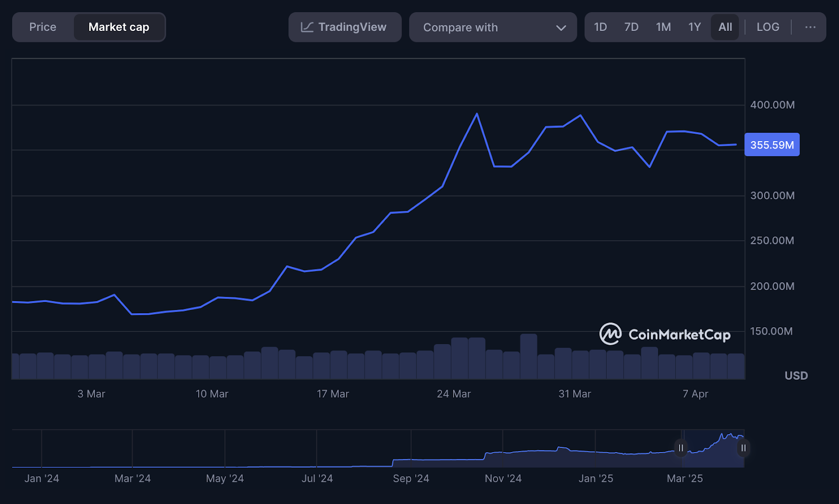
Task: Grab the left range handle on mini timeline
Action: 681,448
